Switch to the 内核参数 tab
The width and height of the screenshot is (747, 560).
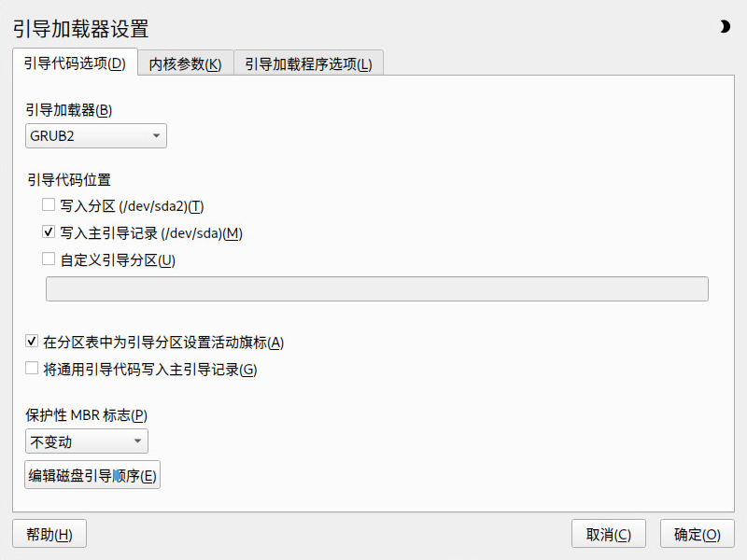[185, 63]
